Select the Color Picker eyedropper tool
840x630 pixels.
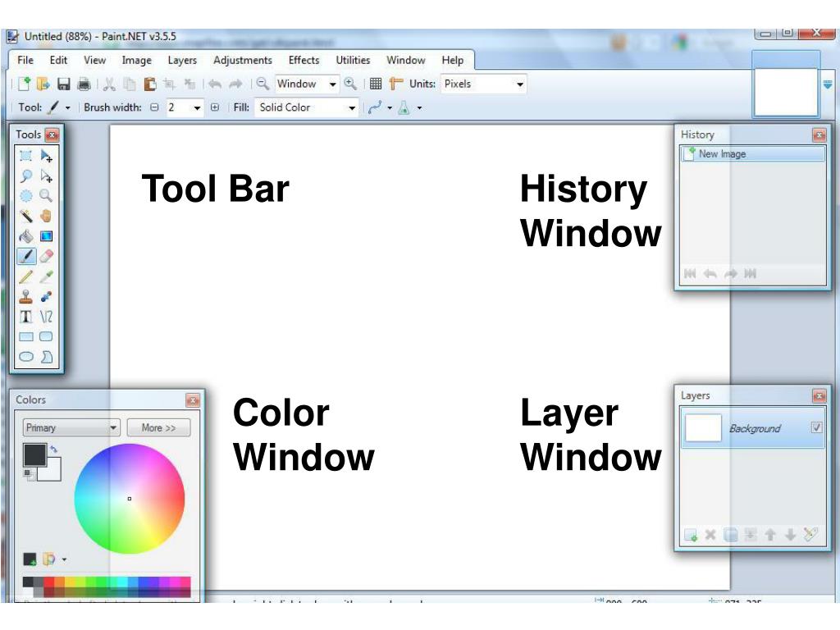pyautogui.click(x=47, y=276)
